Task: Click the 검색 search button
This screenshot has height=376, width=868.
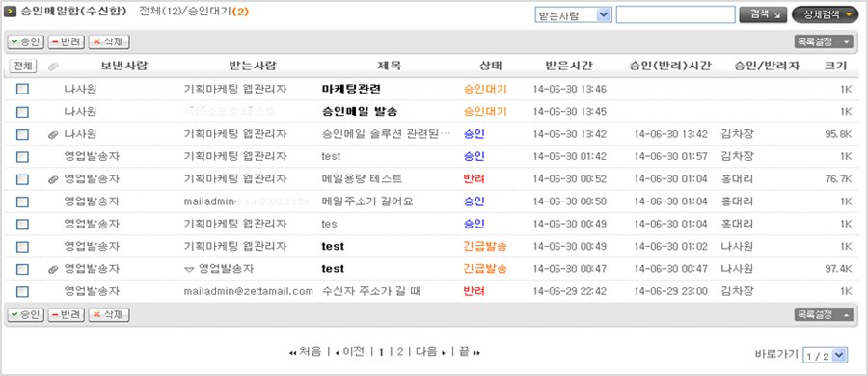Action: pos(763,15)
